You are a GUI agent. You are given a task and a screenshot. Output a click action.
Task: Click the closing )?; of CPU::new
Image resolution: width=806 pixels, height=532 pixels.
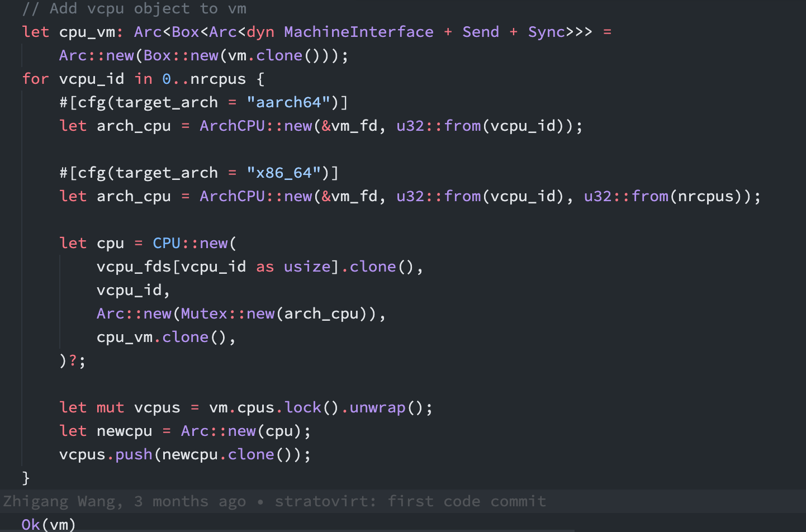click(73, 360)
